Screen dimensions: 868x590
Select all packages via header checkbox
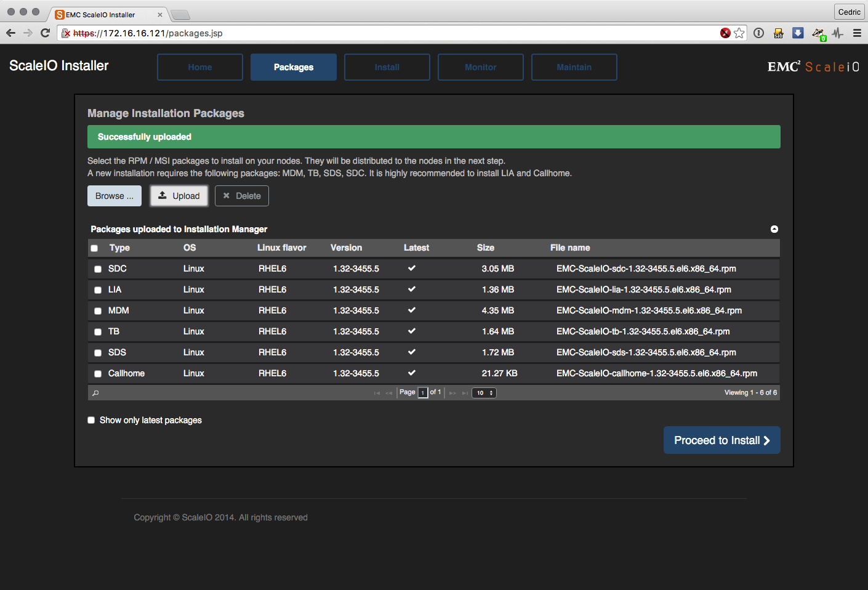point(94,248)
